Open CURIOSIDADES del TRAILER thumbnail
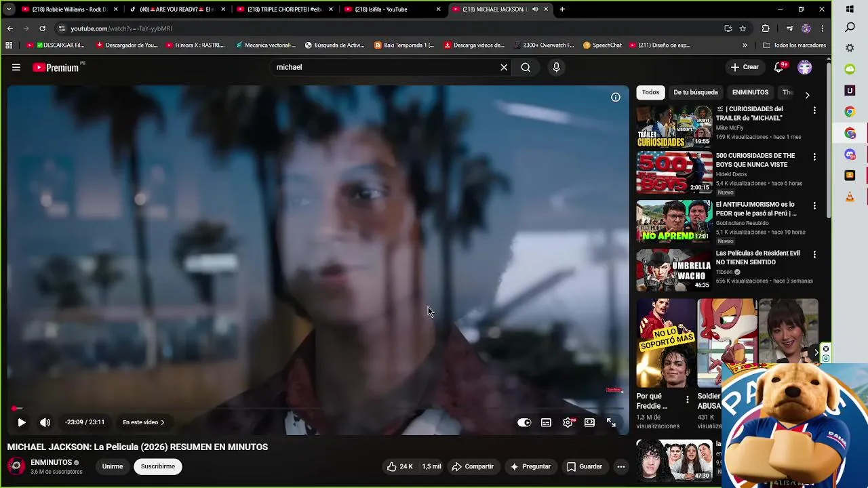Viewport: 868px width, 488px height. click(674, 126)
